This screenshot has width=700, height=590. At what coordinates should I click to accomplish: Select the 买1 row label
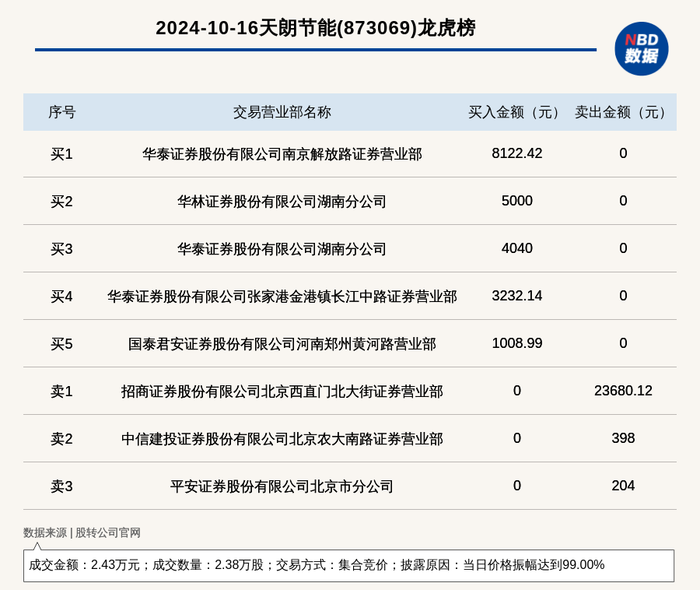tap(61, 154)
